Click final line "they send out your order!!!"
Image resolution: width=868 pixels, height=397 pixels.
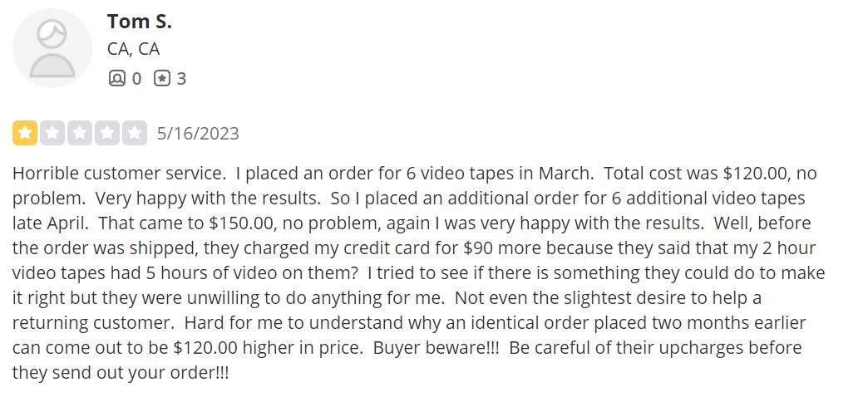tap(120, 373)
